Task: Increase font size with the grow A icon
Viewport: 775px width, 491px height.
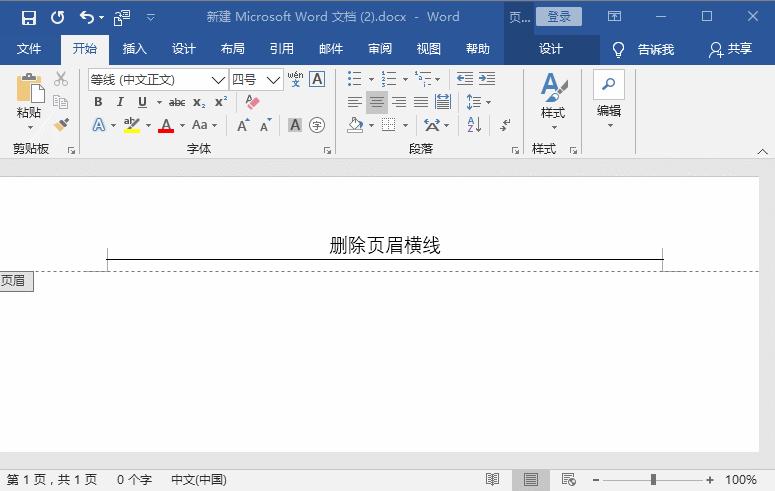Action: 243,125
